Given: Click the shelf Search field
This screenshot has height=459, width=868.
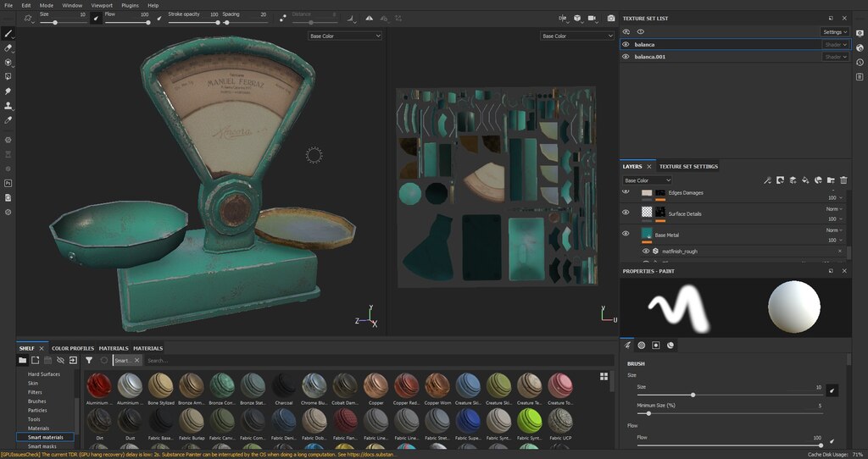Looking at the screenshot, I should tap(379, 361).
